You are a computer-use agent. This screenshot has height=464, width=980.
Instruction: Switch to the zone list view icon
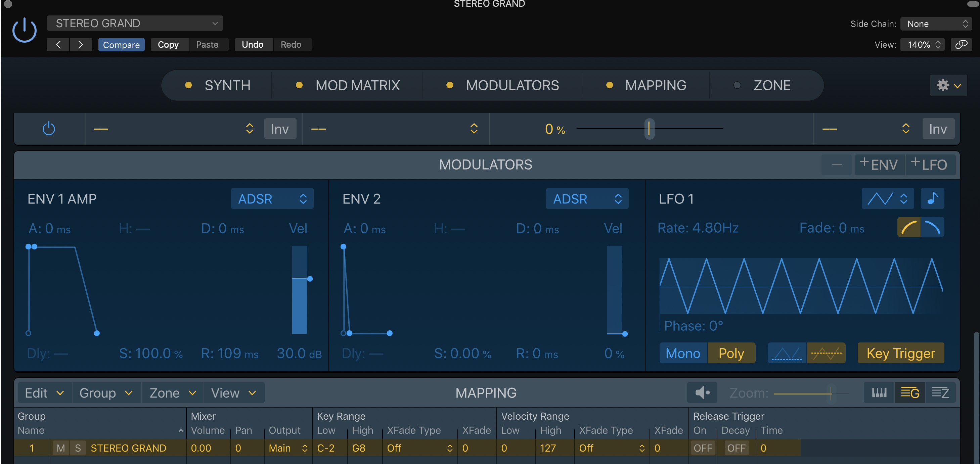pyautogui.click(x=940, y=392)
